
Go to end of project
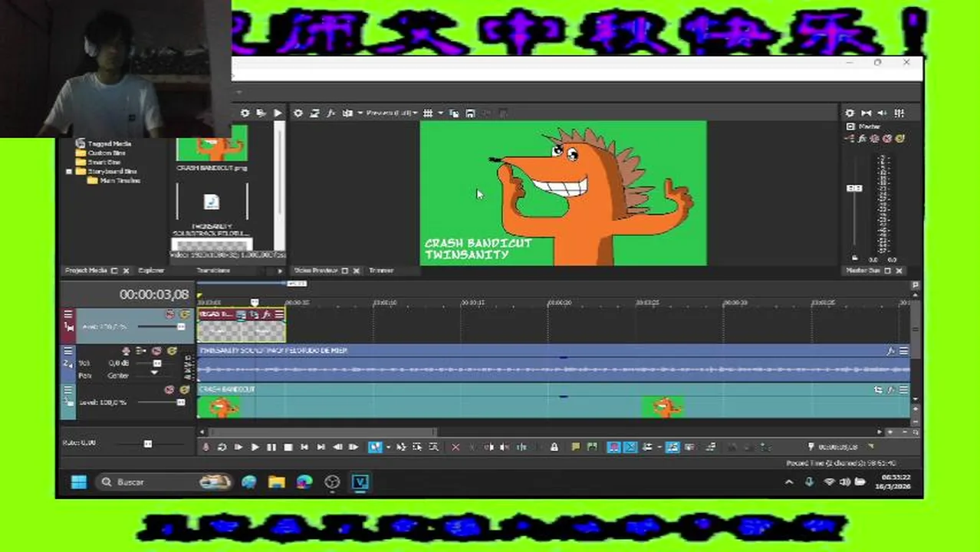[321, 447]
